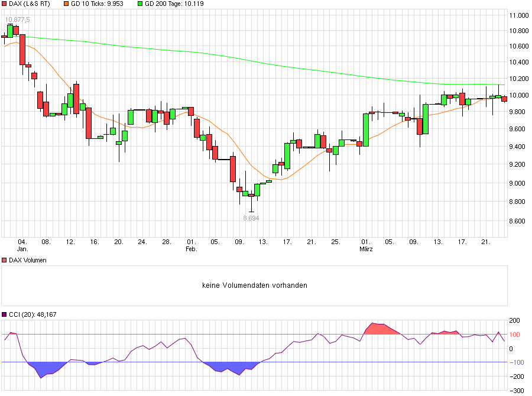Select the März axis label
532x396 pixels.
tap(367, 248)
